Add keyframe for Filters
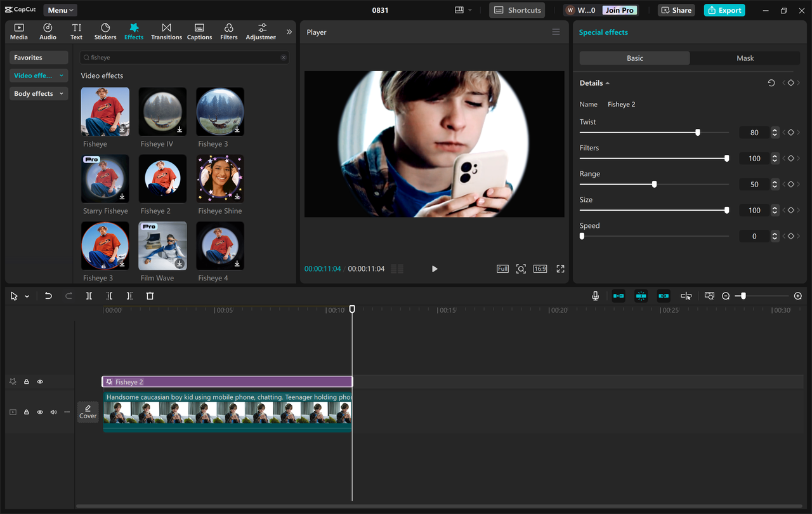Viewport: 812px width, 514px height. click(x=791, y=159)
